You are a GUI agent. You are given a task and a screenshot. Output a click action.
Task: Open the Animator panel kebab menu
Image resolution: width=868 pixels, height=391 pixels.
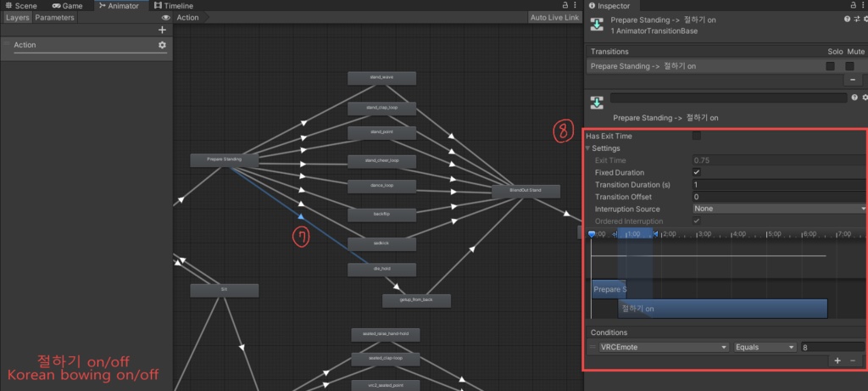pos(576,5)
